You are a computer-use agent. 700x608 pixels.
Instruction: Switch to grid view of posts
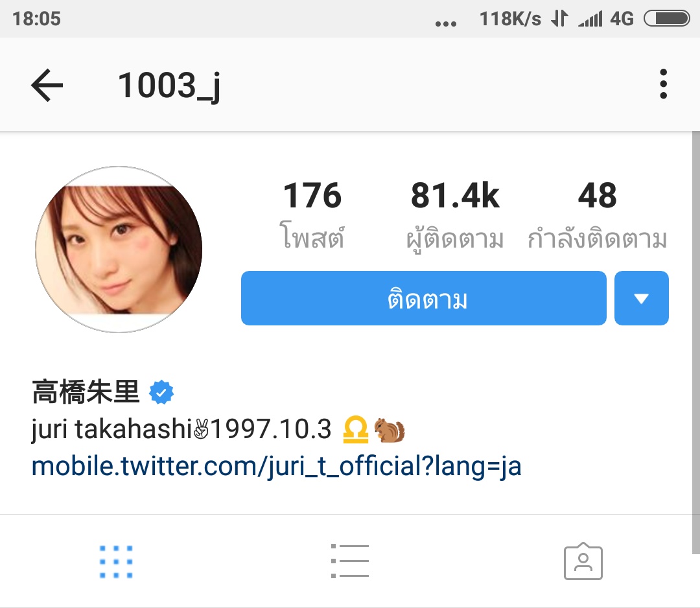(x=116, y=561)
